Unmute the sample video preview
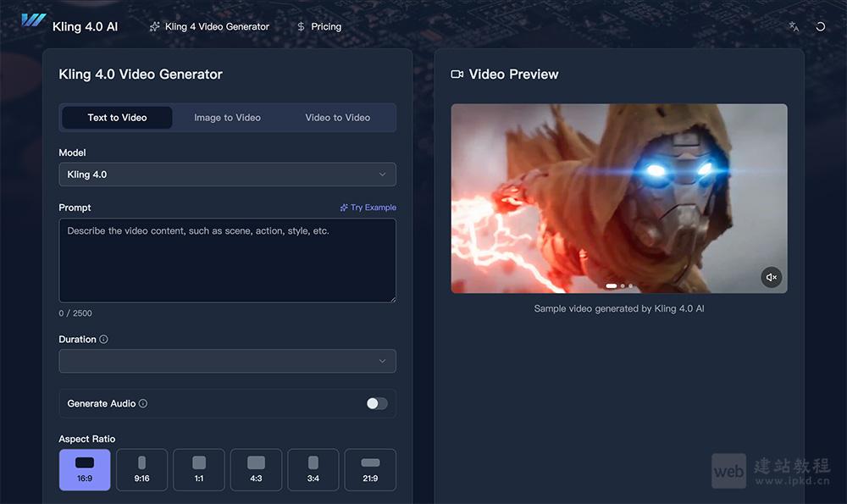 (771, 277)
